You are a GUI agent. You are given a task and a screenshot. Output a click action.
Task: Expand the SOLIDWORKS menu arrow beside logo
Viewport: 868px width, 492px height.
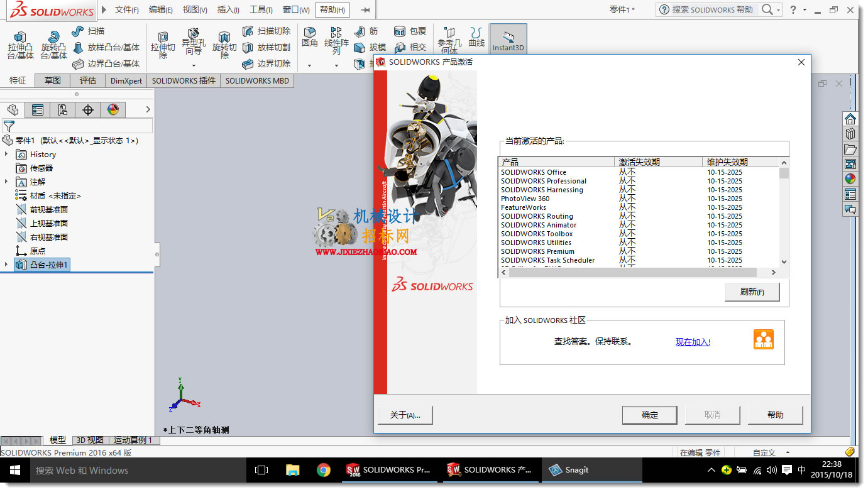coord(104,9)
